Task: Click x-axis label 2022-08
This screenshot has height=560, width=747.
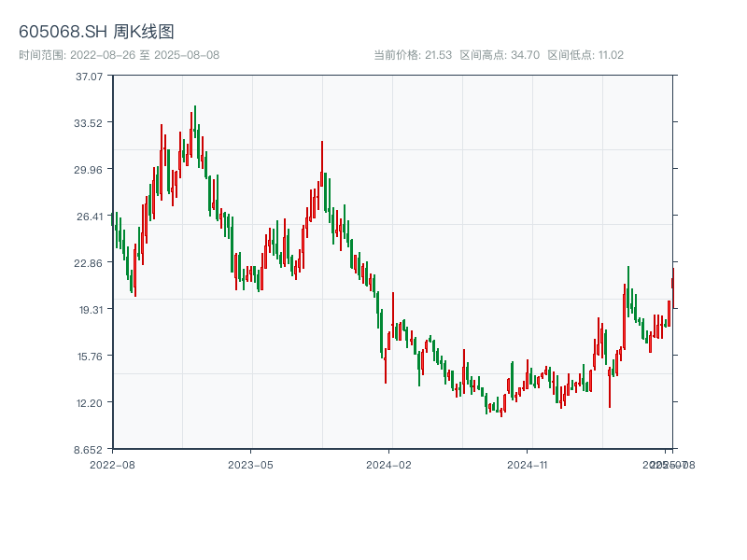Action: (112, 465)
